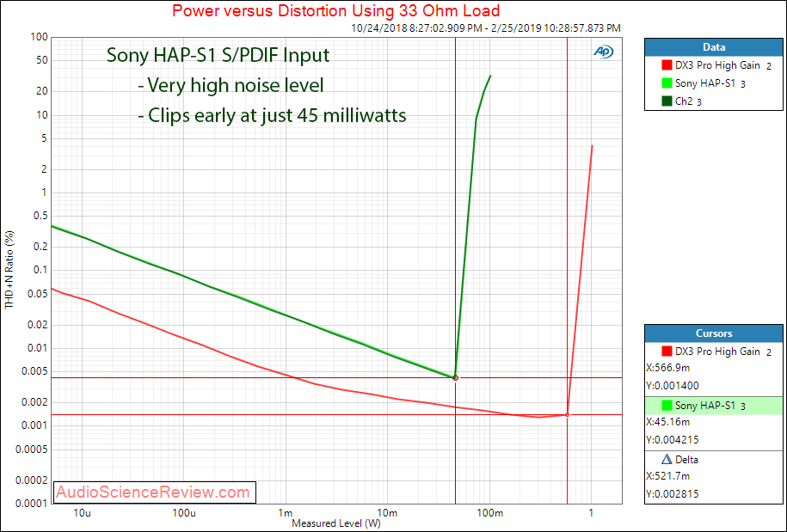787x532 pixels.
Task: Click the cursor value "Y:0.001400"
Action: [673, 386]
